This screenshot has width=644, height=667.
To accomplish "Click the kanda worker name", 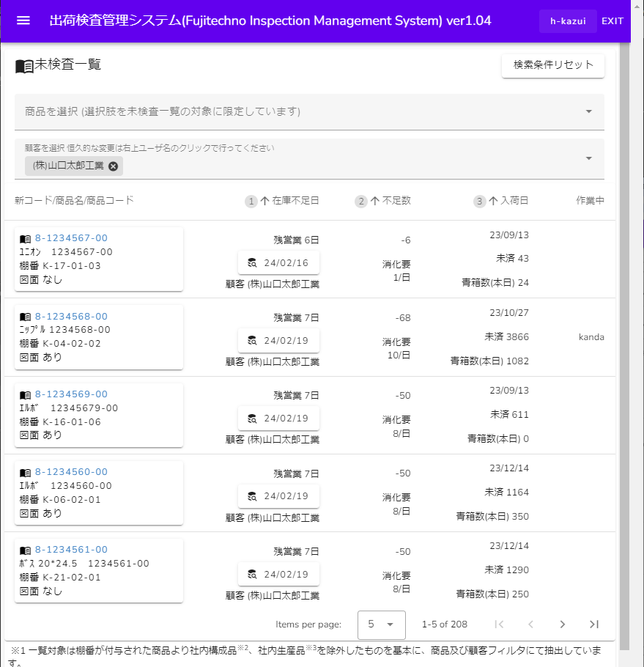I will click(591, 337).
